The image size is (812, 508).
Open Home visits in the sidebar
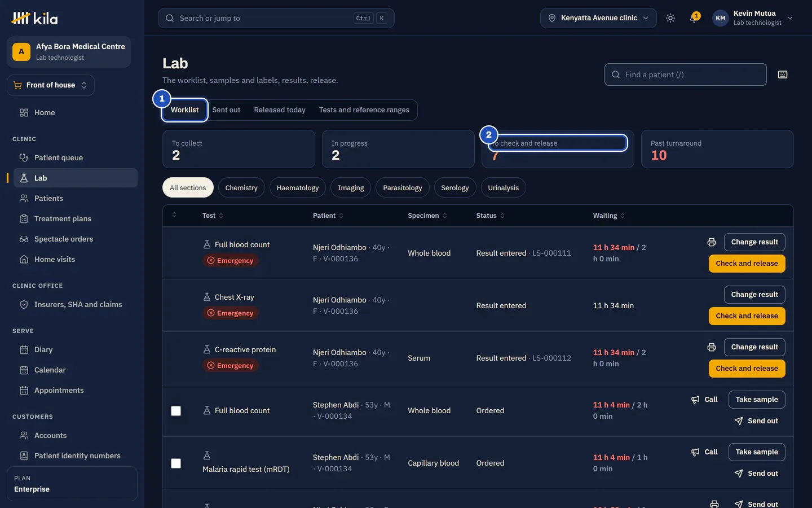(76, 259)
